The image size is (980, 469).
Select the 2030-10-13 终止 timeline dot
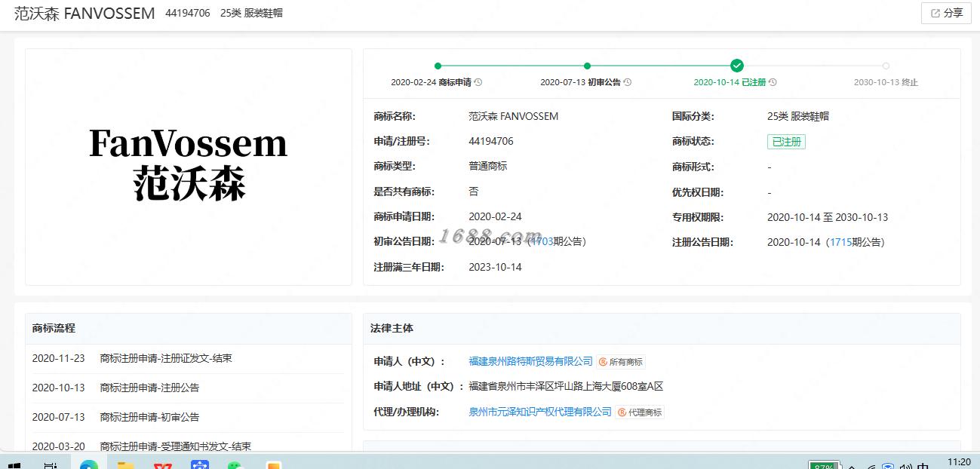[x=886, y=66]
